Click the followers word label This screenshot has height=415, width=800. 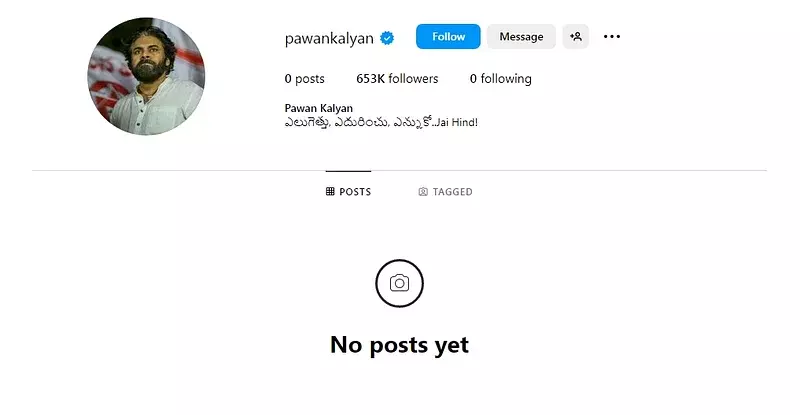point(413,79)
